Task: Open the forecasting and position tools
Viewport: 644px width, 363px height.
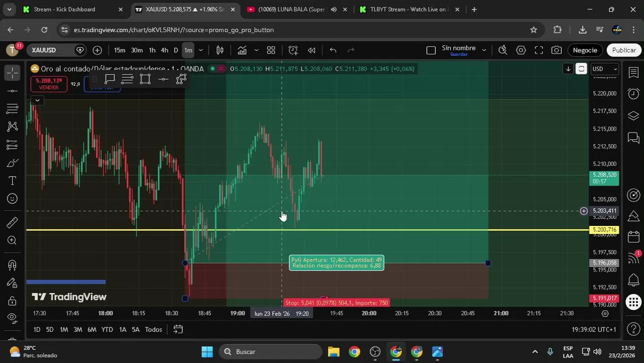Action: (13, 145)
